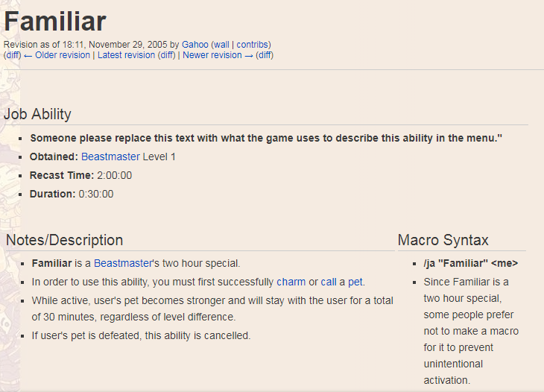The width and height of the screenshot is (544, 392).
Task: Click the Job Ability section heading
Action: [x=37, y=114]
